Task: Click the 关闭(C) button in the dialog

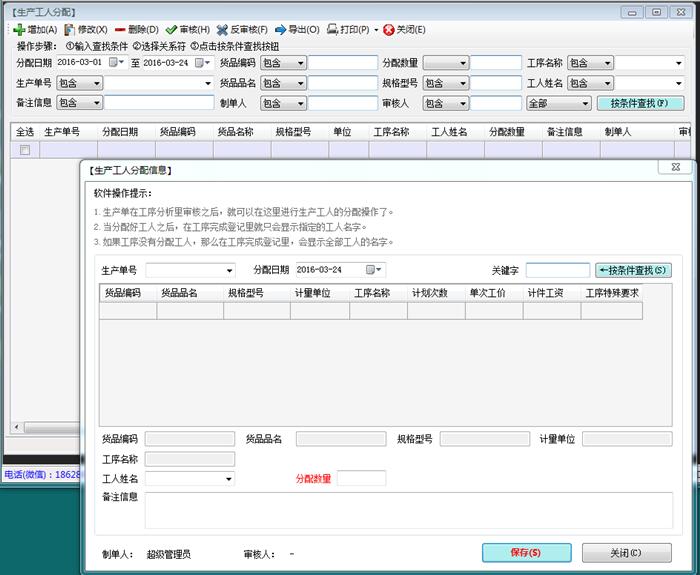Action: tap(626, 553)
